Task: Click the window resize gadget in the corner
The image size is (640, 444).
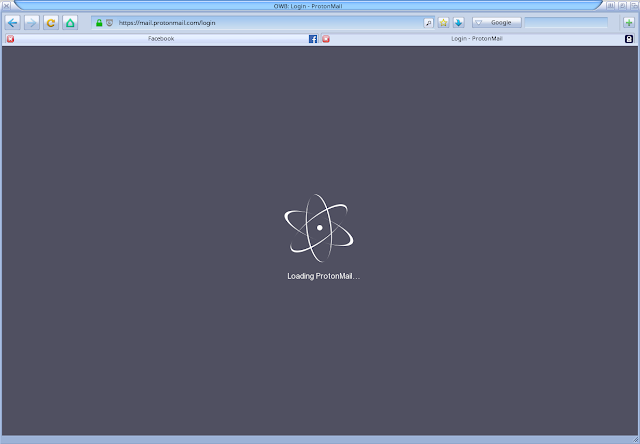Action: 635,440
